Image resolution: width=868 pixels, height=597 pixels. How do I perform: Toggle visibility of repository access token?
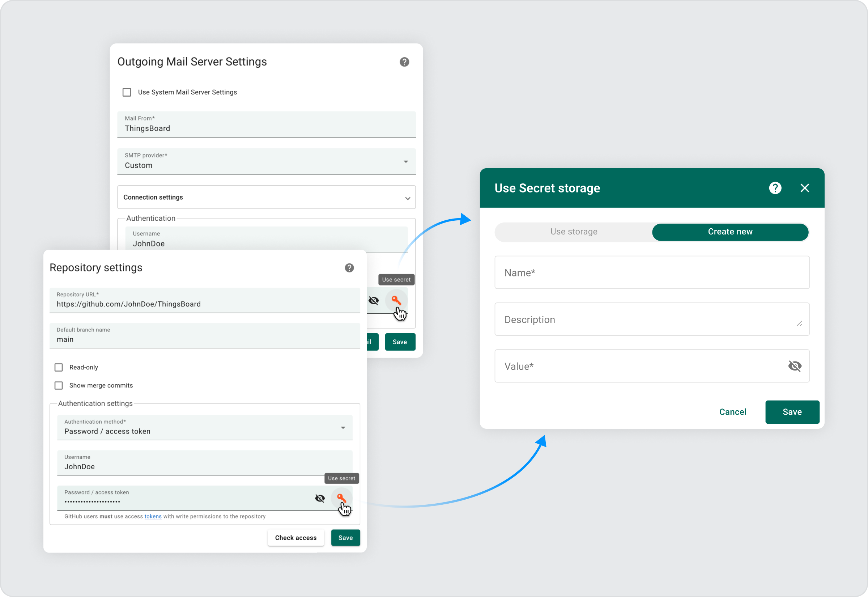[x=320, y=498]
